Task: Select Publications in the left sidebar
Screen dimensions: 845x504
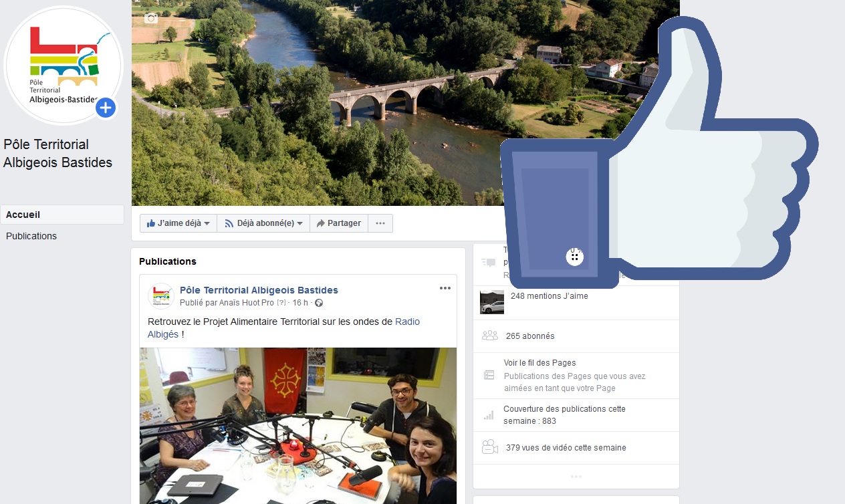Action: pyautogui.click(x=31, y=236)
